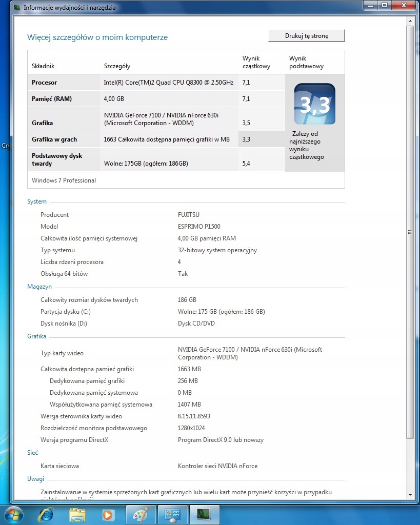Click Liczba rdzeni procesora label
This screenshot has width=420, height=525.
72,262
